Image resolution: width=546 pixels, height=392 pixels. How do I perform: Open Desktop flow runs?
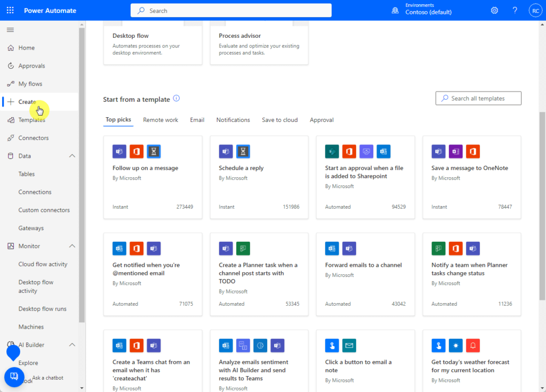point(43,309)
